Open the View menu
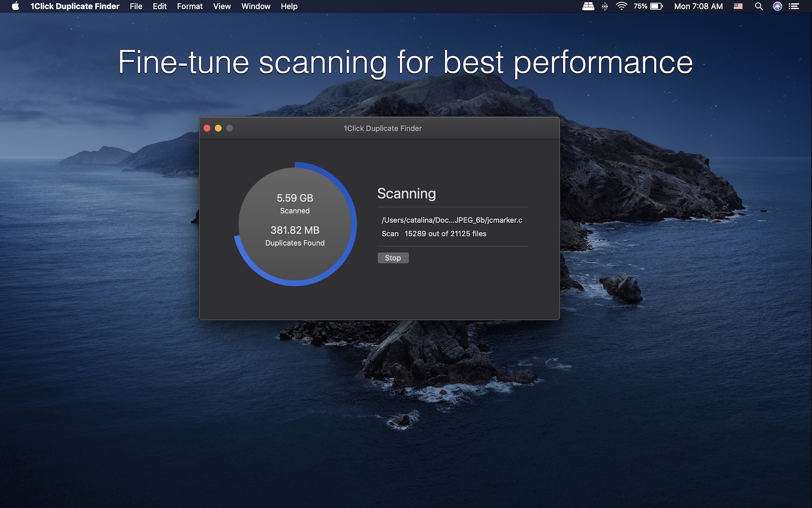This screenshot has height=508, width=812. pos(222,6)
